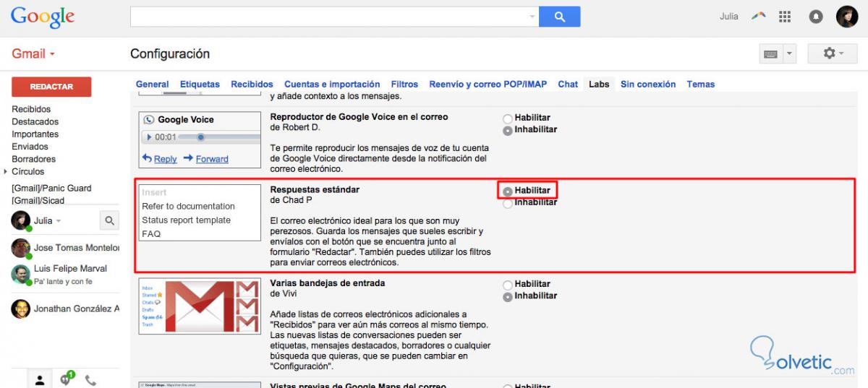Click 'Reproductor de Google Voice en el correo' title
Viewport: 868px width, 388px height.
click(359, 117)
